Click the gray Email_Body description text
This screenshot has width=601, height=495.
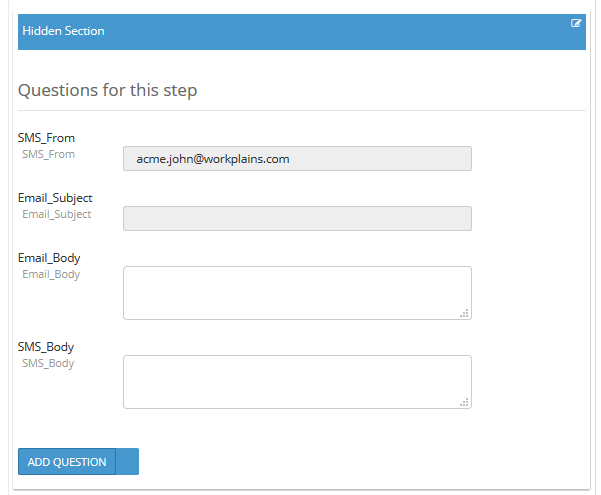click(51, 275)
